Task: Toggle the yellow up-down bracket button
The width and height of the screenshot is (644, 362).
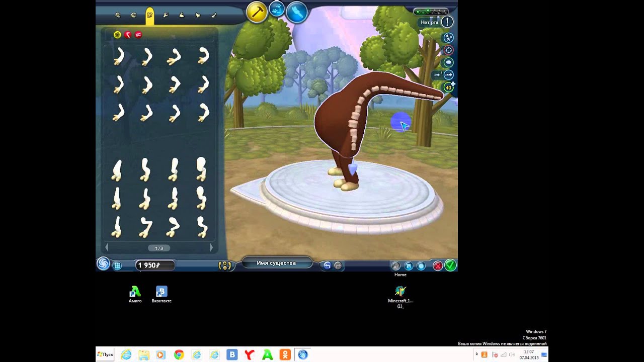Action: [x=225, y=265]
